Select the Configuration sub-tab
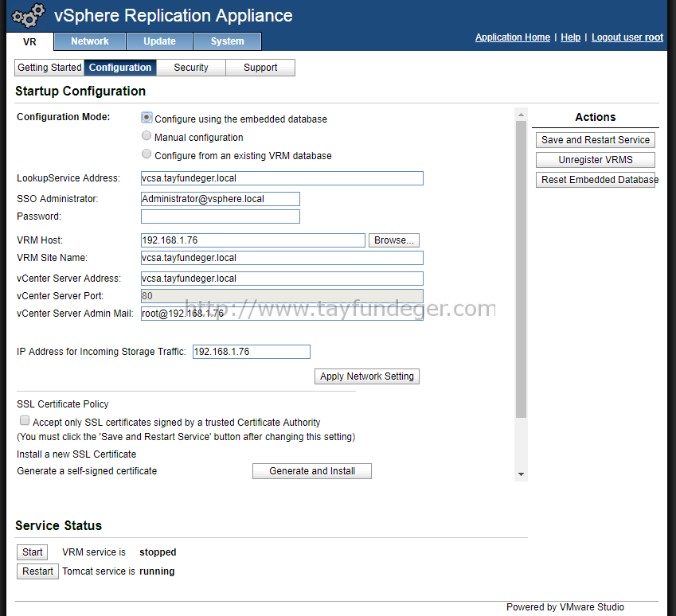This screenshot has width=676, height=616. point(120,68)
